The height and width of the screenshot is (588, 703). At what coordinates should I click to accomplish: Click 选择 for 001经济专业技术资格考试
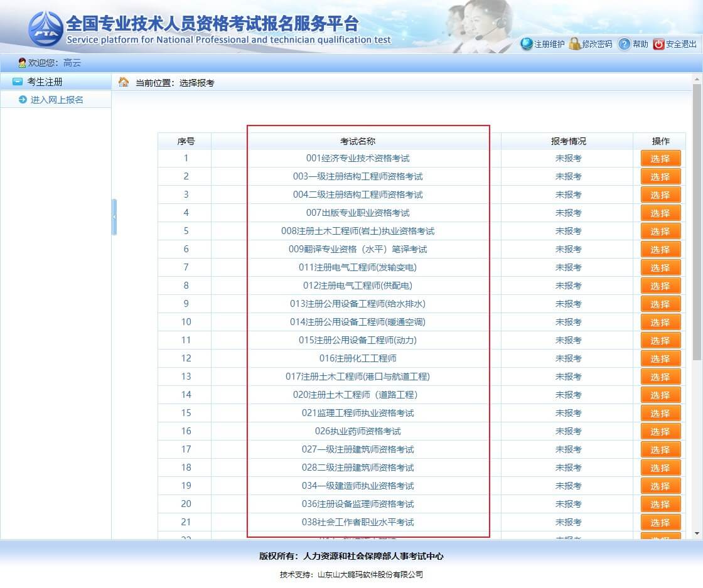(x=660, y=158)
